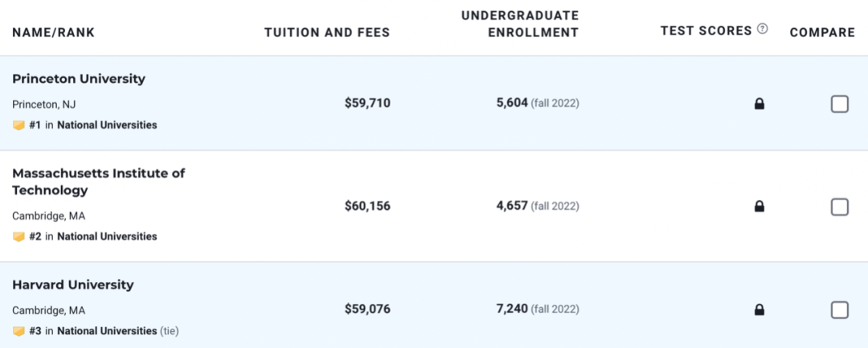Select Harvard University's Compare checkbox
The image size is (868, 348).
click(839, 309)
